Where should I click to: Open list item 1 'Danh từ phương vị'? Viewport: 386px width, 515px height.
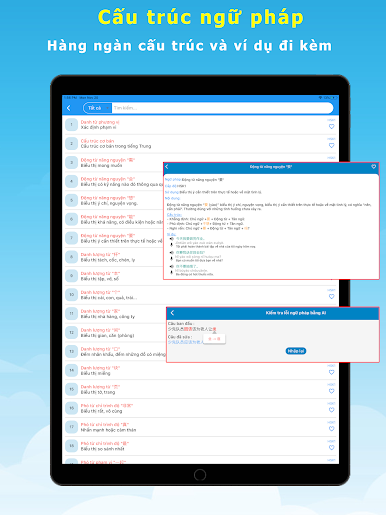pyautogui.click(x=200, y=125)
